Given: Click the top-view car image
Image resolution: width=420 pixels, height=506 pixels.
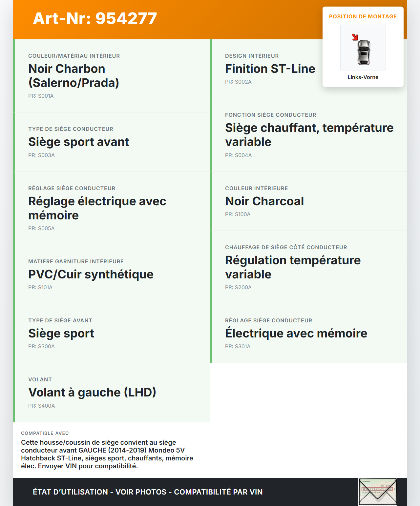Looking at the screenshot, I should pyautogui.click(x=363, y=52).
